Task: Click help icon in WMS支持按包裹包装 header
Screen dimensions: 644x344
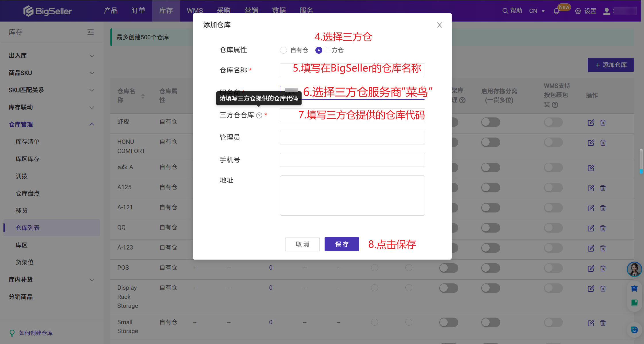Action: [555, 105]
